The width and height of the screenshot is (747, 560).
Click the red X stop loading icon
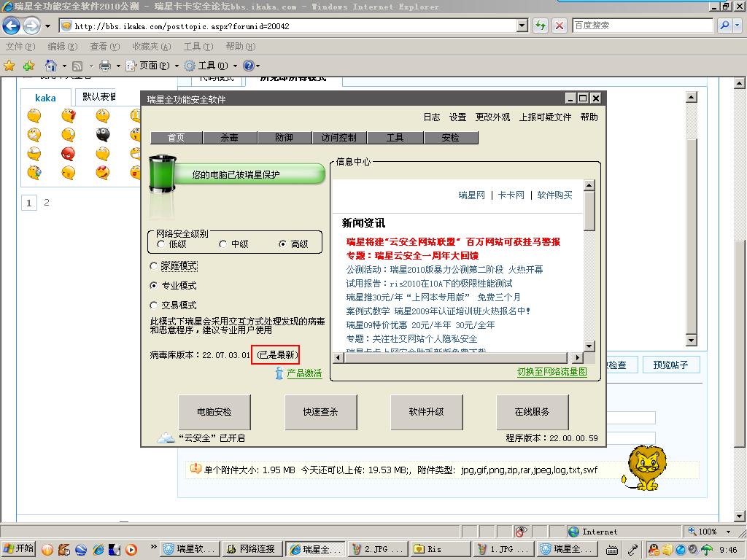tap(560, 26)
